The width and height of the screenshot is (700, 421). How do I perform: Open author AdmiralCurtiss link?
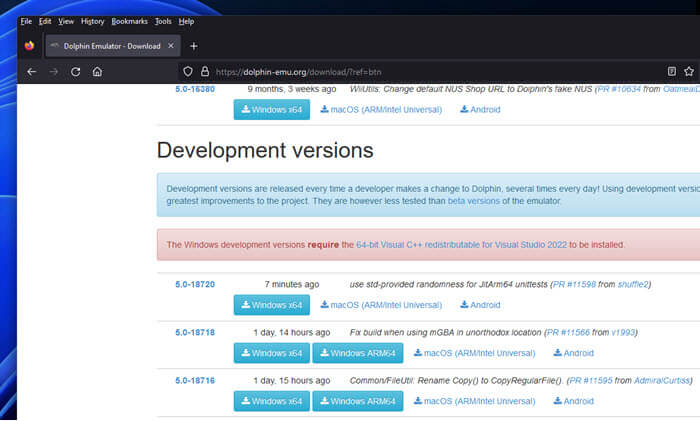pos(662,381)
